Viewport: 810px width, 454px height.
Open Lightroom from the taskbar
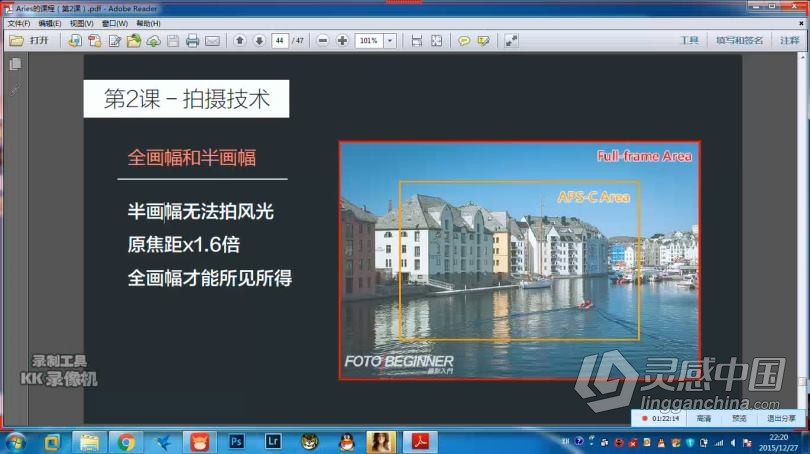pyautogui.click(x=273, y=442)
